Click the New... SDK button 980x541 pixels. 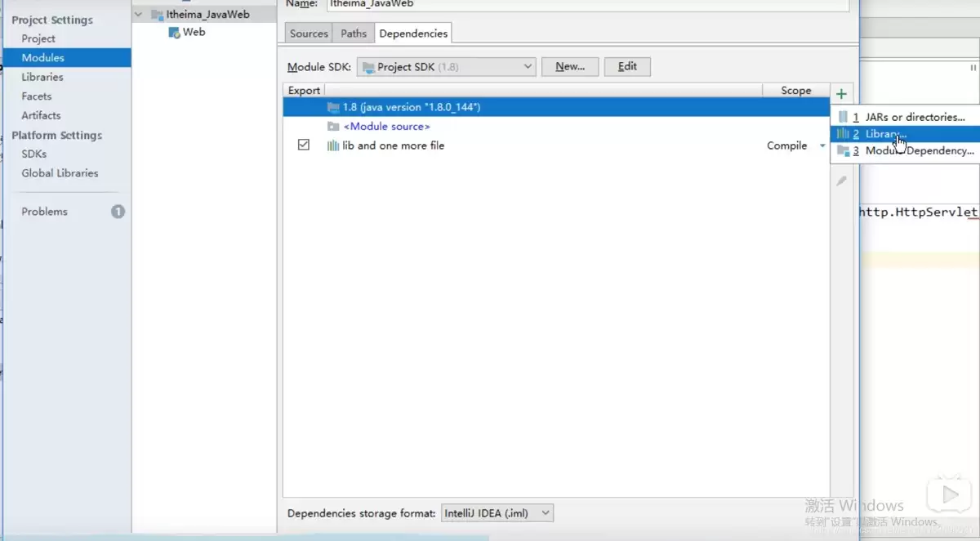[x=570, y=67]
